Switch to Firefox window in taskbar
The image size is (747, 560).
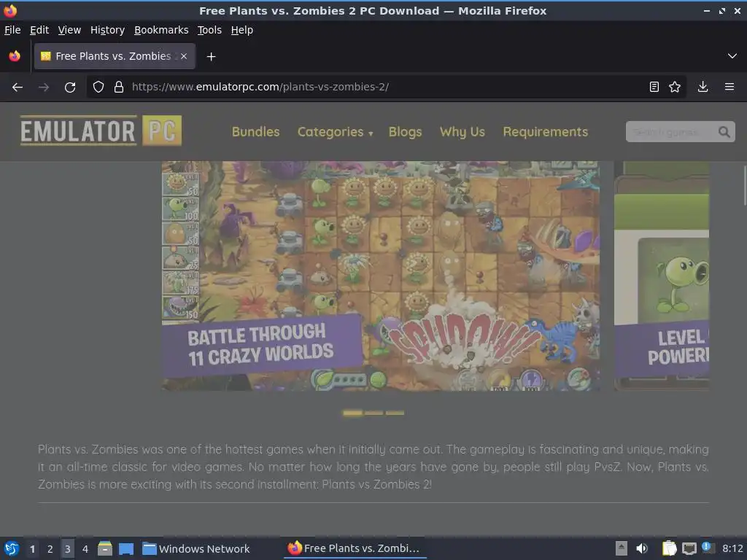355,548
